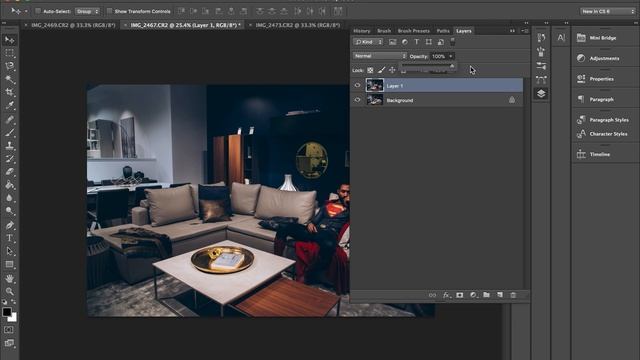The height and width of the screenshot is (360, 640).
Task: Filter layers by pixel layers
Action: click(392, 42)
